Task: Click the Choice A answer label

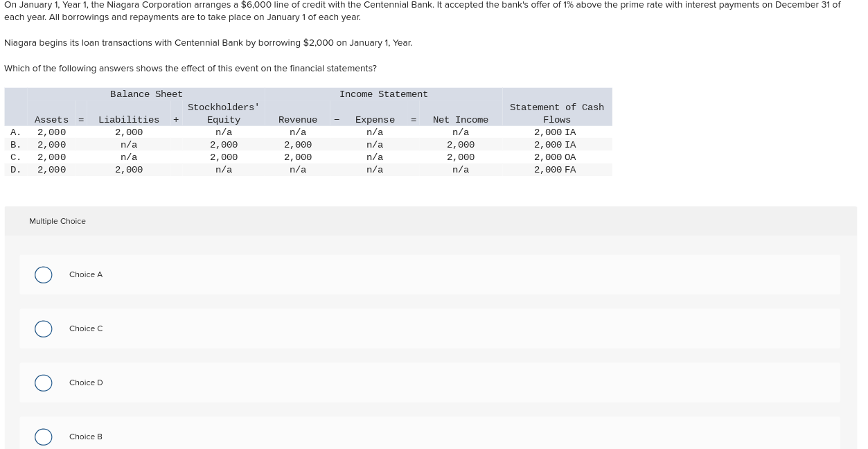Action: click(x=86, y=274)
